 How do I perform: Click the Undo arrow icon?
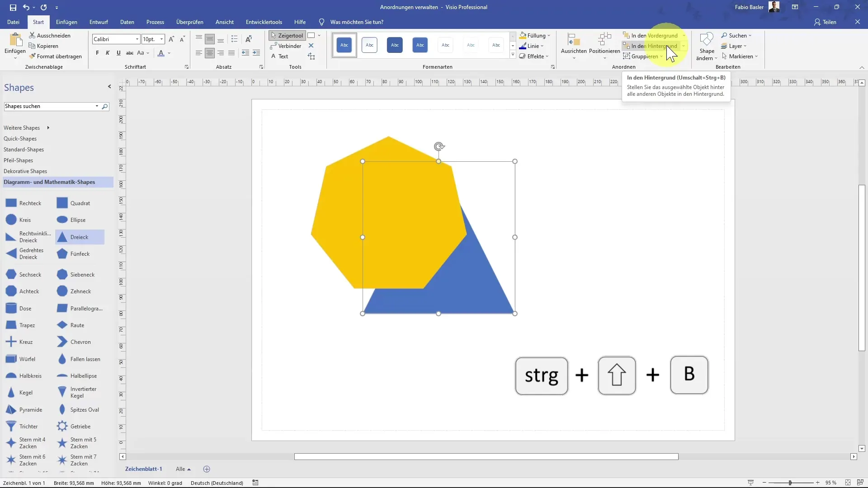[x=26, y=7]
